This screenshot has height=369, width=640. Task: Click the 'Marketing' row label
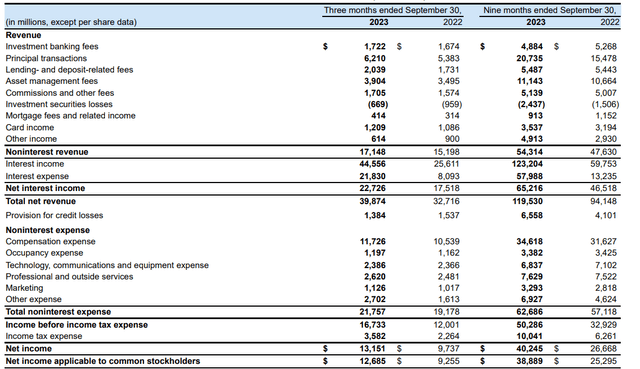point(24,288)
